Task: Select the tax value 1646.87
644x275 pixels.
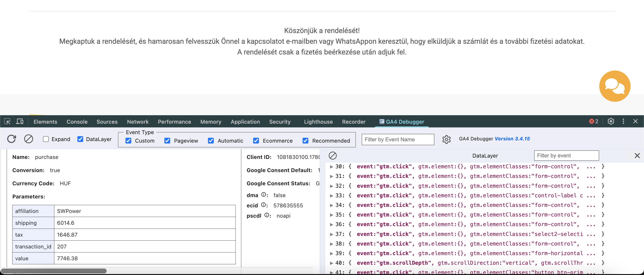Action: point(67,235)
